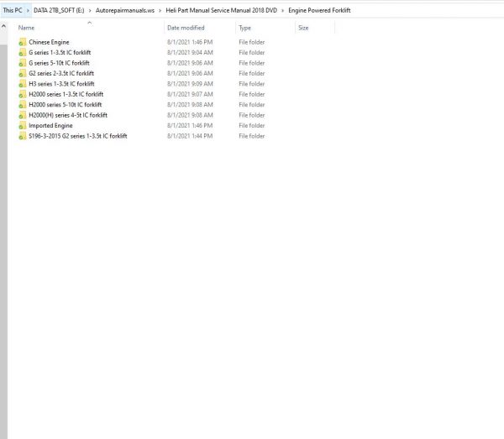Select folder icon for H2000 series 1-3.5t IC forklift

coord(22,94)
